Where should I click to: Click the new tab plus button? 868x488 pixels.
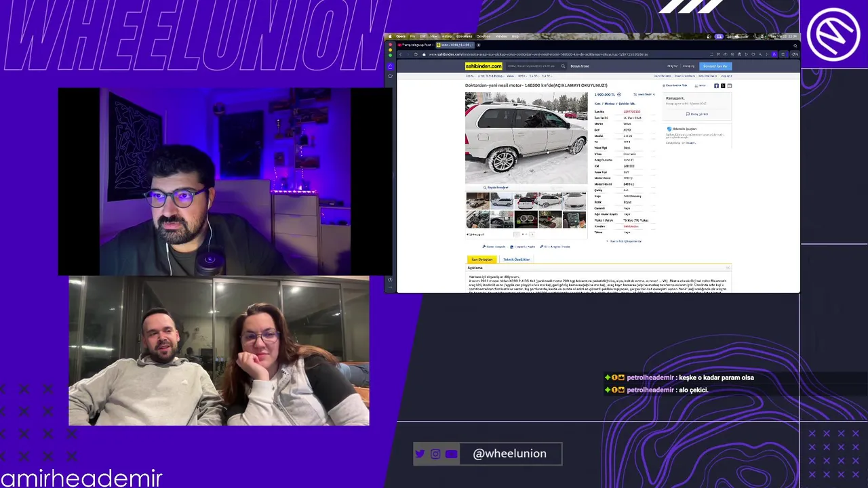pyautogui.click(x=479, y=45)
